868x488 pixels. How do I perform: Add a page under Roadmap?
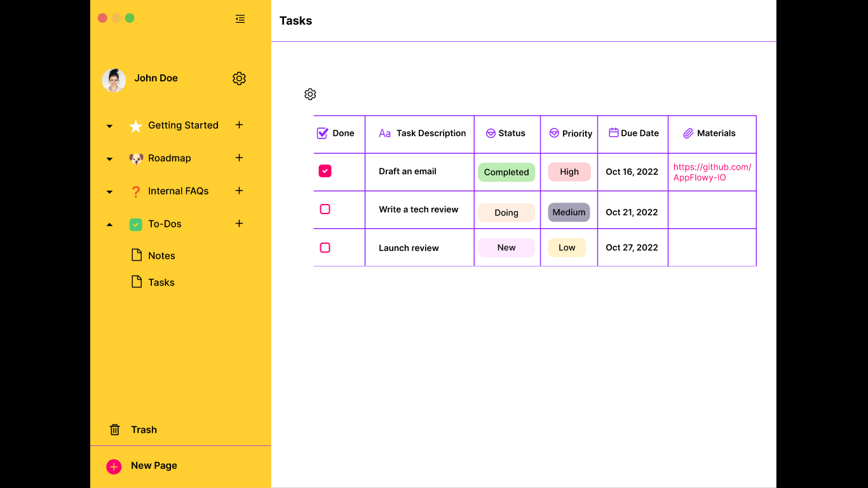click(239, 158)
